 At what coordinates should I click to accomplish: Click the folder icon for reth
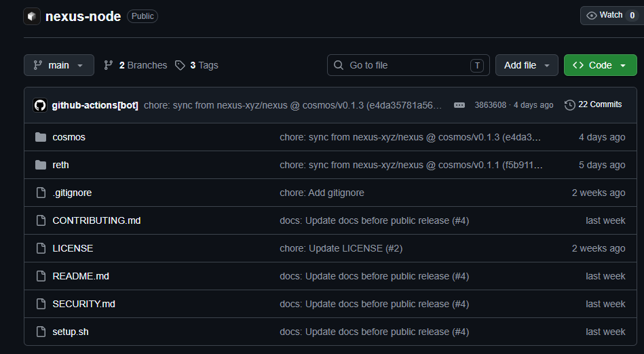[x=41, y=165]
